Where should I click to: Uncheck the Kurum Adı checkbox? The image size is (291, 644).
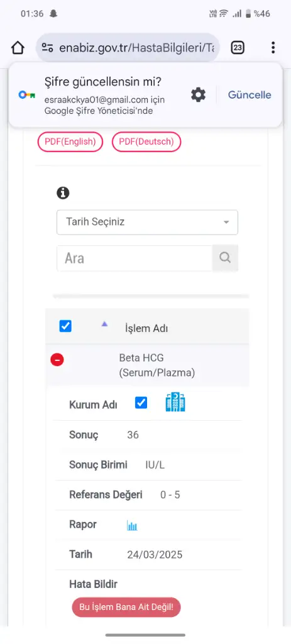tap(141, 403)
